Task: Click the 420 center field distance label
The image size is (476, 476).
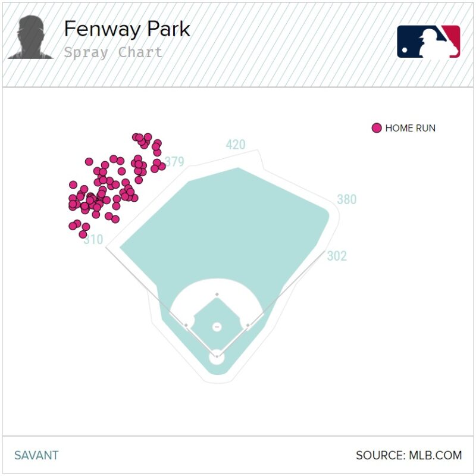Action: (236, 145)
